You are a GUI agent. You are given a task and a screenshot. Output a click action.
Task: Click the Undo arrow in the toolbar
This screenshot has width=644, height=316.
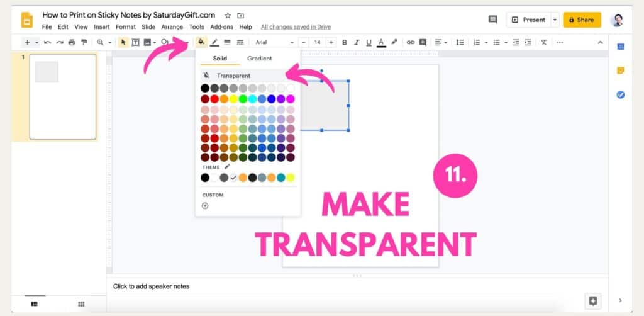pyautogui.click(x=47, y=42)
